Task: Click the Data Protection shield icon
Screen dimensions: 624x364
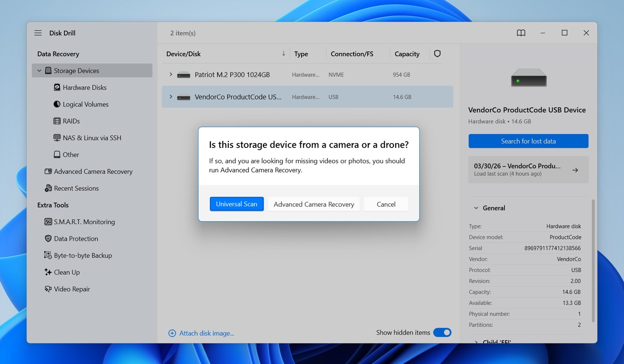Action: coord(48,239)
